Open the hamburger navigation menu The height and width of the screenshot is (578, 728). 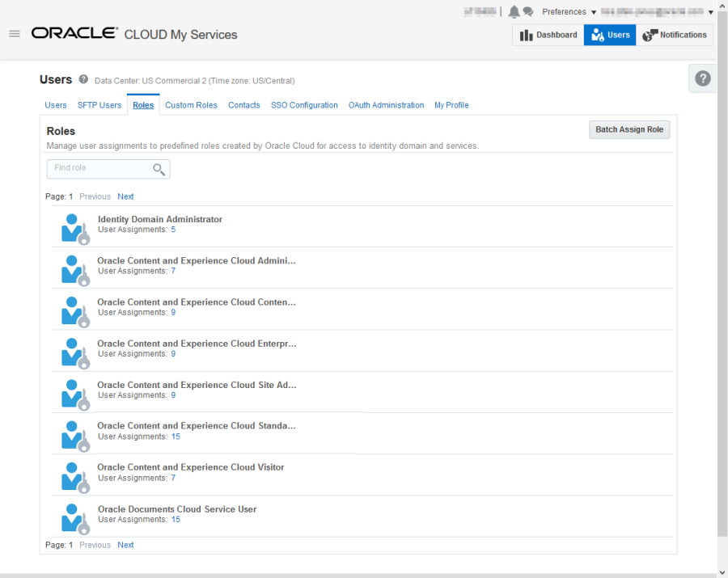click(x=15, y=34)
